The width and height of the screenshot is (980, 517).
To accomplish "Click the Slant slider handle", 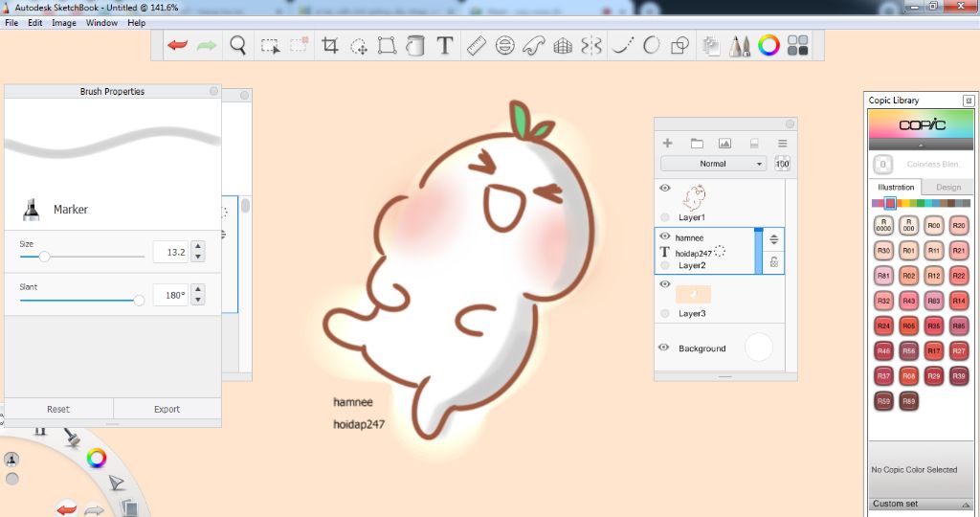I will click(139, 300).
